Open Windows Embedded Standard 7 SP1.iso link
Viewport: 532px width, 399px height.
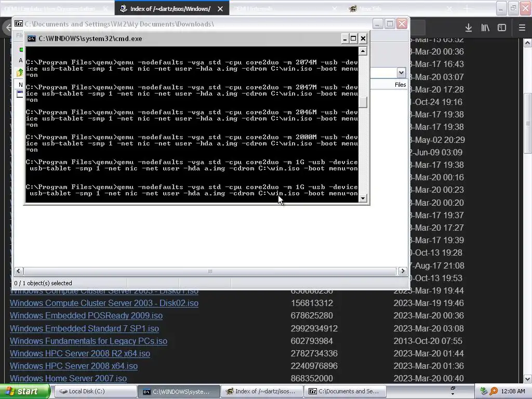[84, 328]
